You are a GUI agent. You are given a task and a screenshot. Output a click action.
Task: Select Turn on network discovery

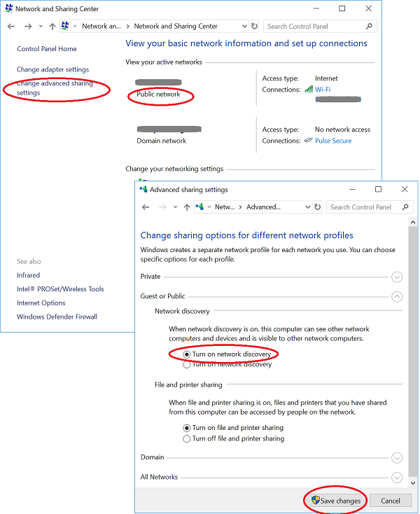click(186, 354)
